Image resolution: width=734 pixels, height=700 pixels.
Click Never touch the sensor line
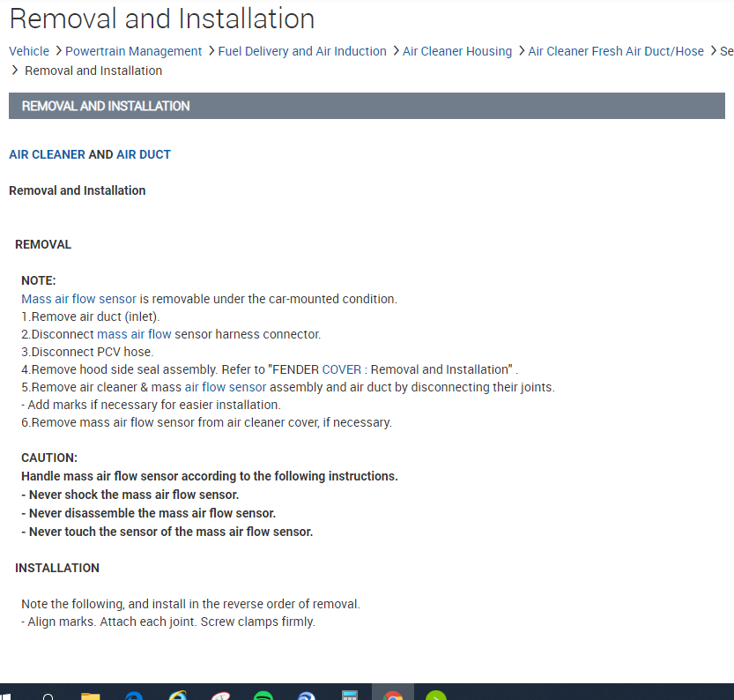[x=167, y=532]
